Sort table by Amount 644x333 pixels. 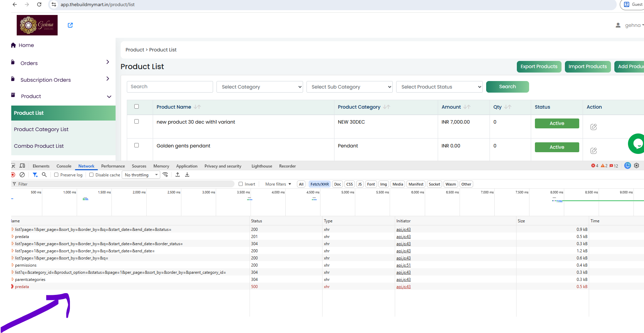[x=467, y=107]
